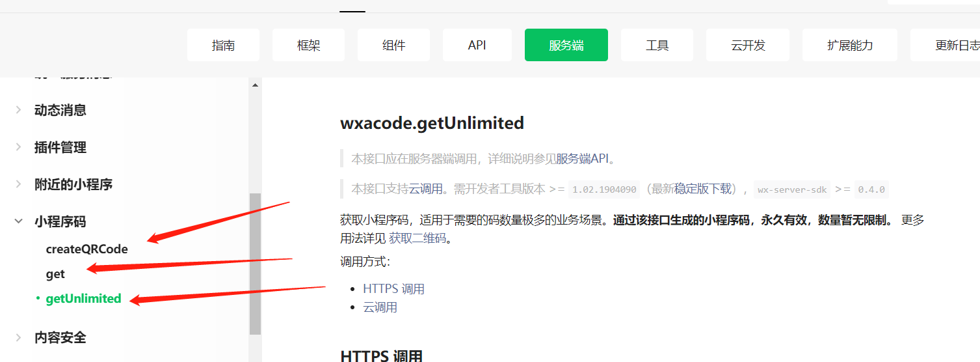This screenshot has width=980, height=362.
Task: Select the 服务端 tab
Action: (x=566, y=46)
